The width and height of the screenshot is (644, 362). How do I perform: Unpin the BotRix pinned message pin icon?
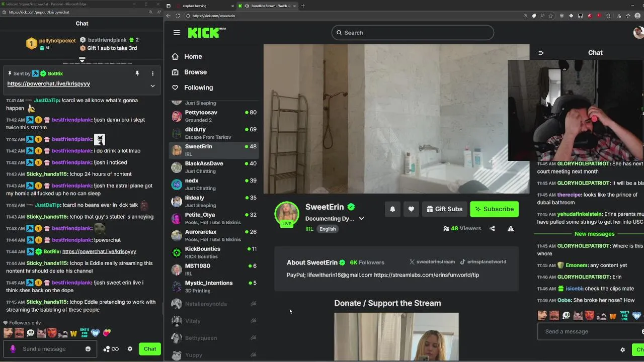coord(137,73)
